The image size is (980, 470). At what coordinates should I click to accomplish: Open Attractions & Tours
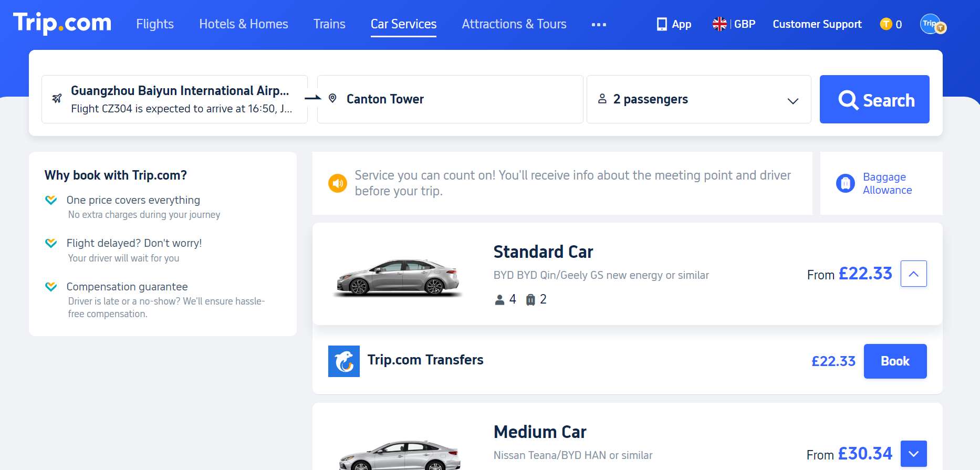pos(514,24)
